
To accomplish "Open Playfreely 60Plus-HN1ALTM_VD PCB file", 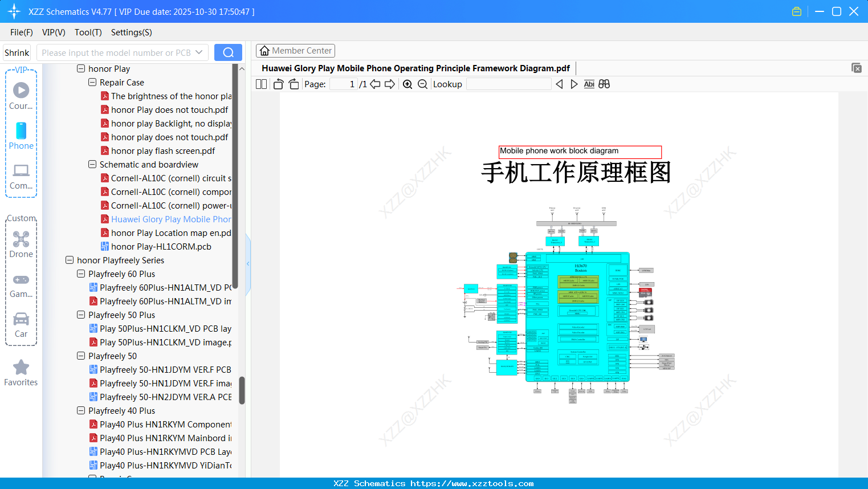I will 161,287.
